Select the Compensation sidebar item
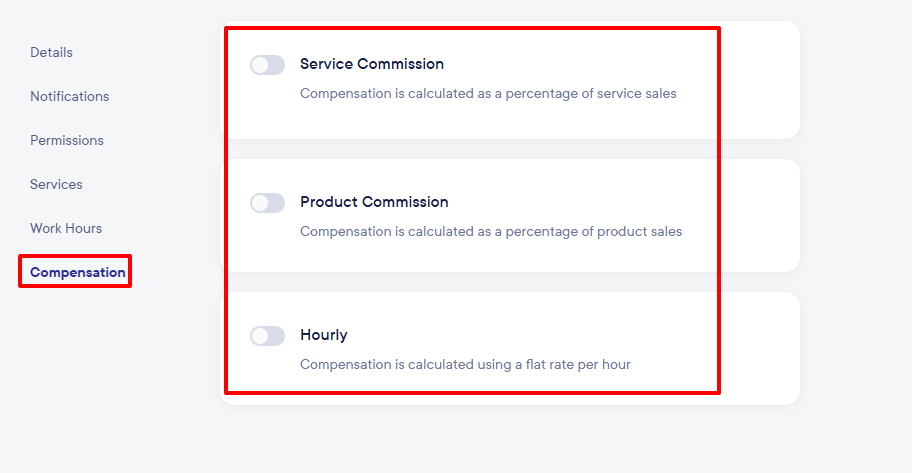Screen dimensions: 912x473 click(x=78, y=272)
